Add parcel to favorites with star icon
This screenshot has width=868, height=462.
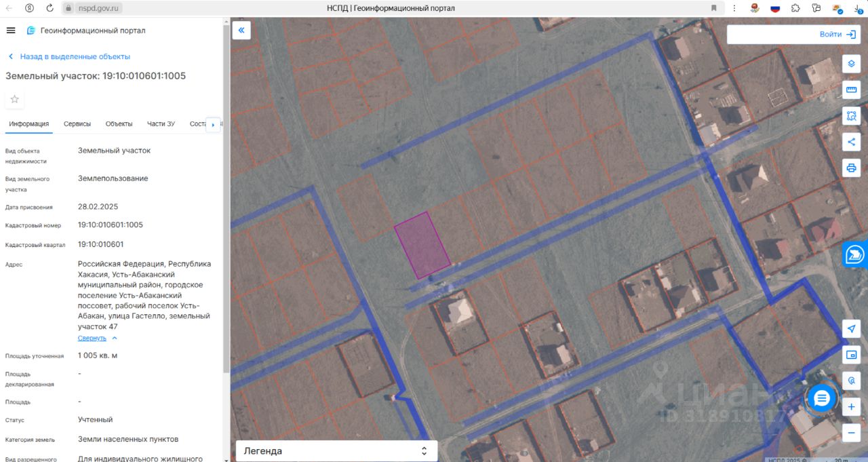[15, 99]
